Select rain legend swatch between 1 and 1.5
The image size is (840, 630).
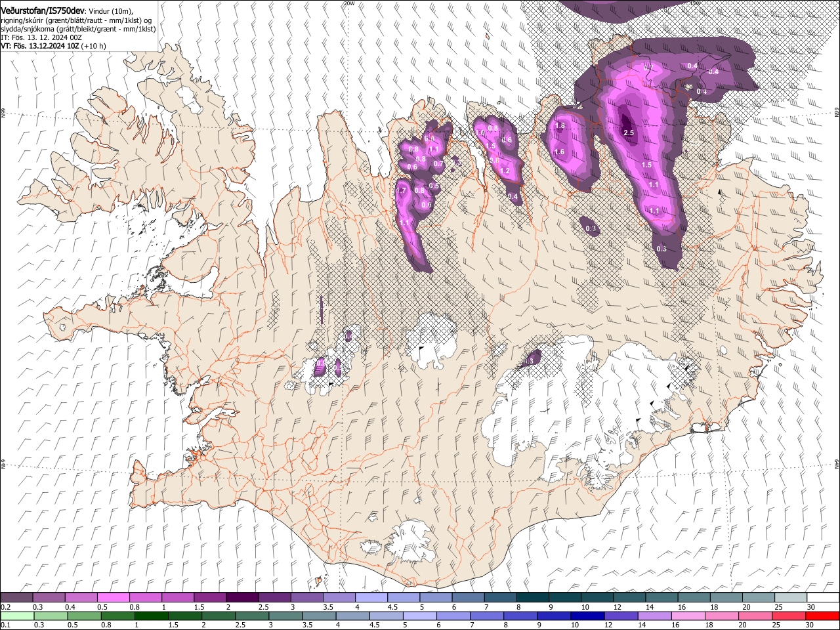pos(152,616)
